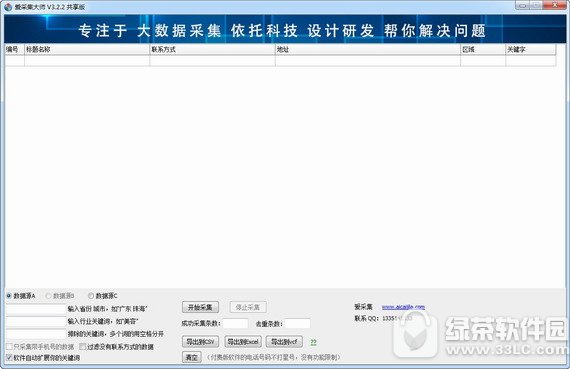Open the aicaijia website link
Image resolution: width=570 pixels, height=369 pixels.
click(403, 307)
